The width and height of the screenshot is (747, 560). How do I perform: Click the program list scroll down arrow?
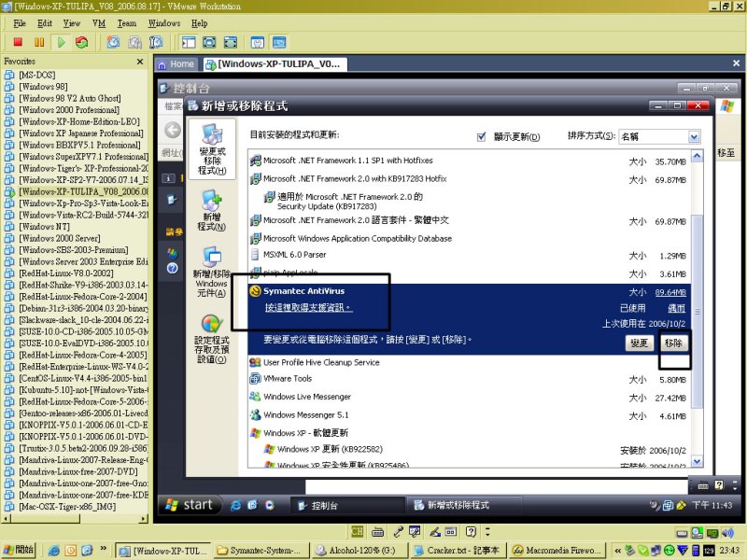[x=697, y=461]
